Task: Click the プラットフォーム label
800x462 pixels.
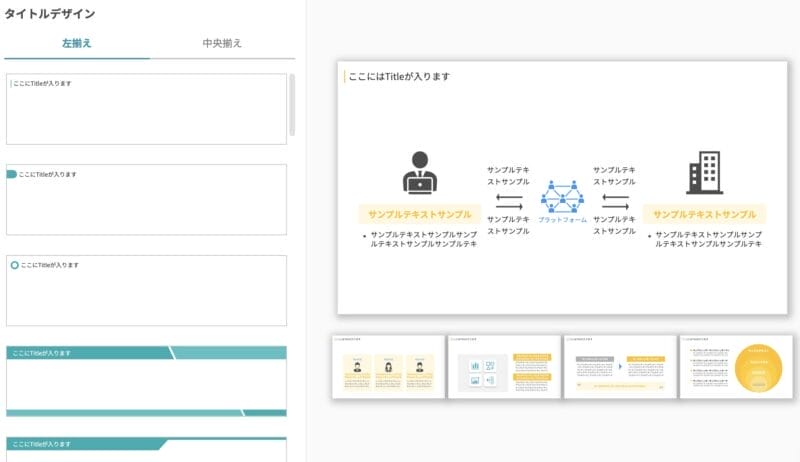Action: click(x=562, y=220)
